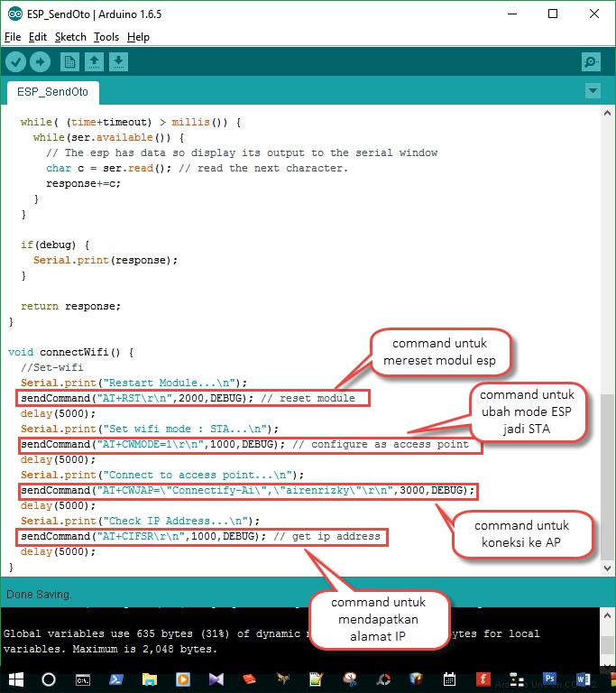Click the Verify sketch checkmark button

pyautogui.click(x=16, y=61)
